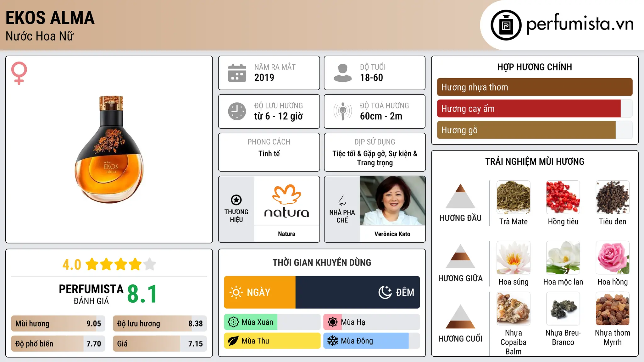Click the release year 2019

click(264, 77)
